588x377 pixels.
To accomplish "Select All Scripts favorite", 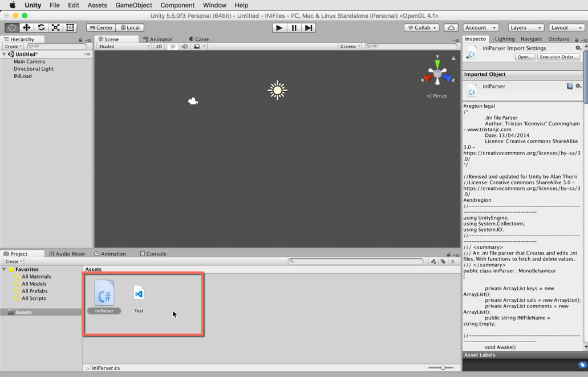I will pos(34,298).
